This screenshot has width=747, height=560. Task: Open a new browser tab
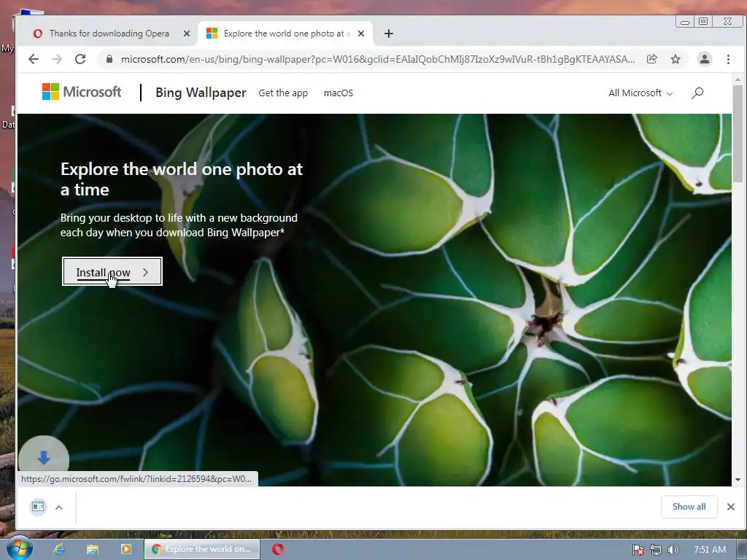point(389,34)
